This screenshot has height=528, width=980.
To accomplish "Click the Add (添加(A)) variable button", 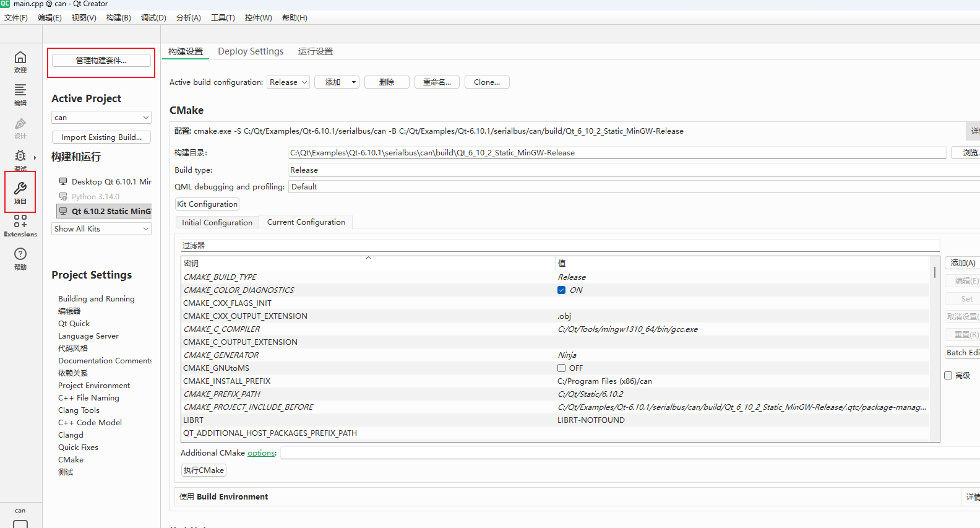I will coord(963,262).
